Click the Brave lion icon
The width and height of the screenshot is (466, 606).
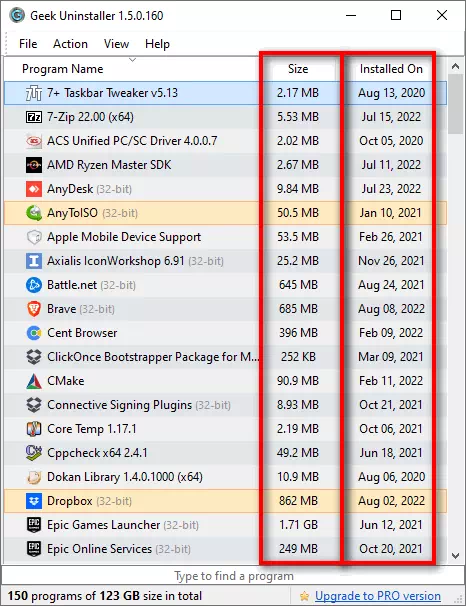(x=34, y=309)
